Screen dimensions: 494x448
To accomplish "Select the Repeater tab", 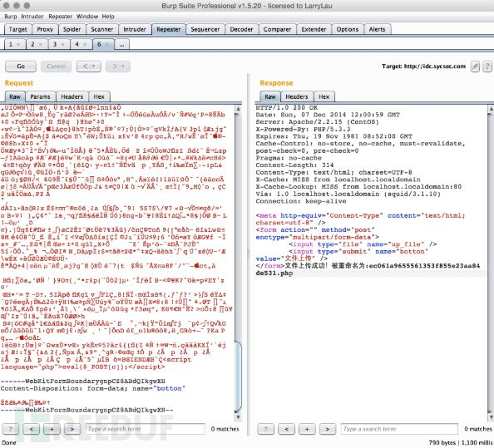I will pos(169,29).
